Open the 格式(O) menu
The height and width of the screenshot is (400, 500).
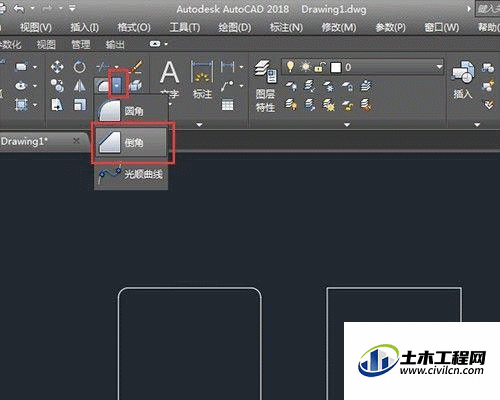[x=134, y=27]
